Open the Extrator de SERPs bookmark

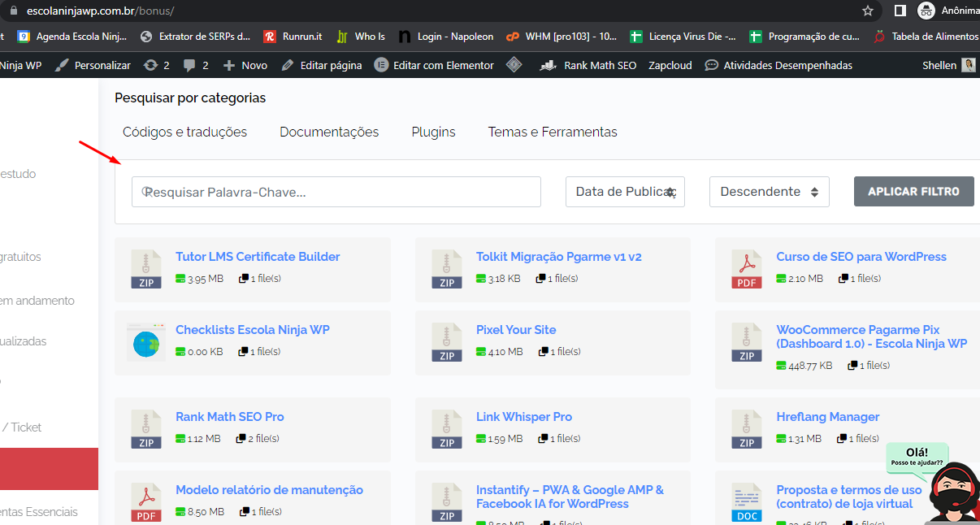(196, 37)
